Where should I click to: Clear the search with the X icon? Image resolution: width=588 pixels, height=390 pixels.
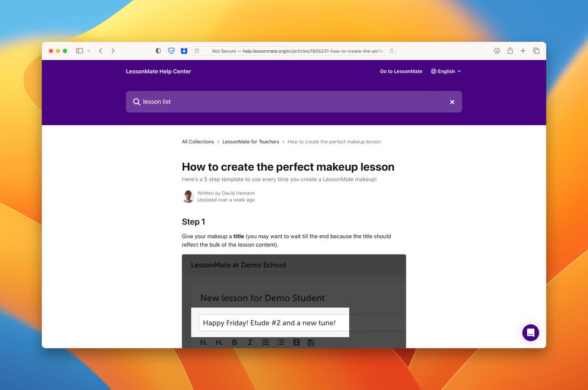tap(452, 102)
